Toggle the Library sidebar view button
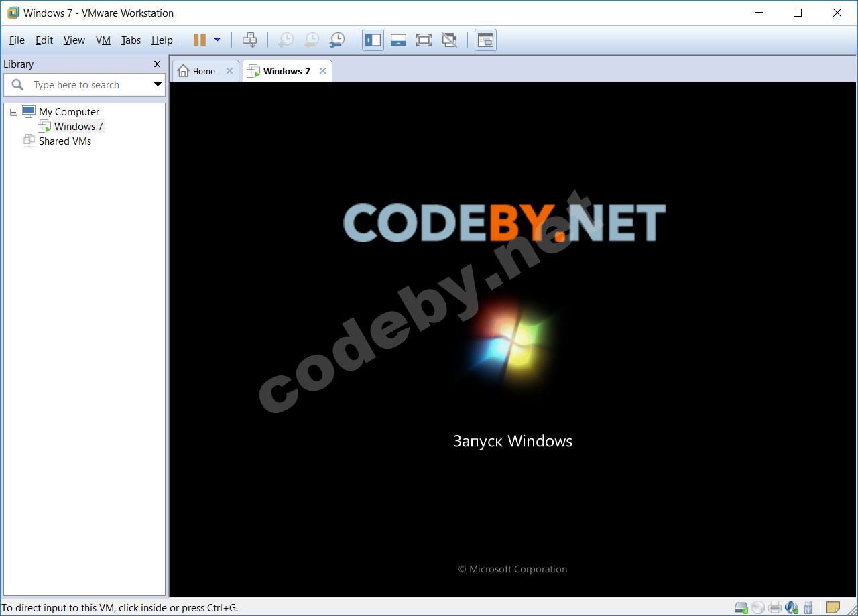Image resolution: width=858 pixels, height=616 pixels. pyautogui.click(x=373, y=40)
